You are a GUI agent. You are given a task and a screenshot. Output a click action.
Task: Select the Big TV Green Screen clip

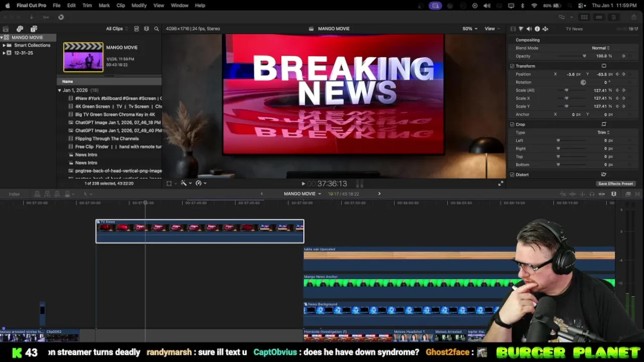pyautogui.click(x=115, y=115)
